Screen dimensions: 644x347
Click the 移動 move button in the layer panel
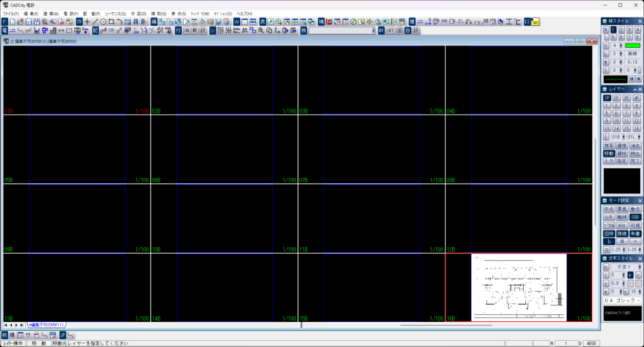(609, 154)
